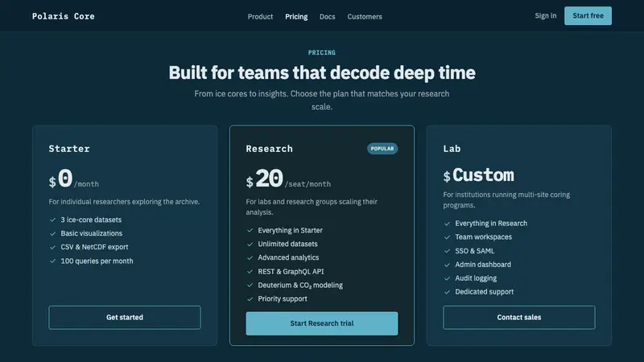Viewport: 644px width, 362px height.
Task: Click the Start free button
Action: click(x=588, y=15)
